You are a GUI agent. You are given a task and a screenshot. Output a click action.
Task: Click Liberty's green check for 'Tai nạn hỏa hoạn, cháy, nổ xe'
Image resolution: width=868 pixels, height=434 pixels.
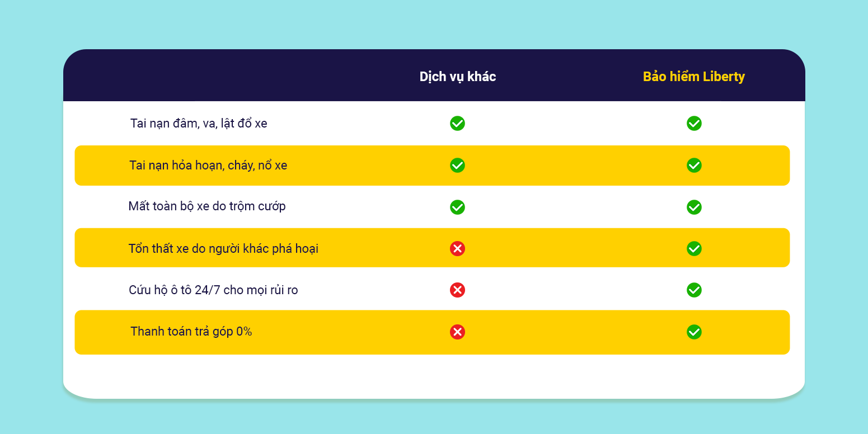[x=694, y=166]
